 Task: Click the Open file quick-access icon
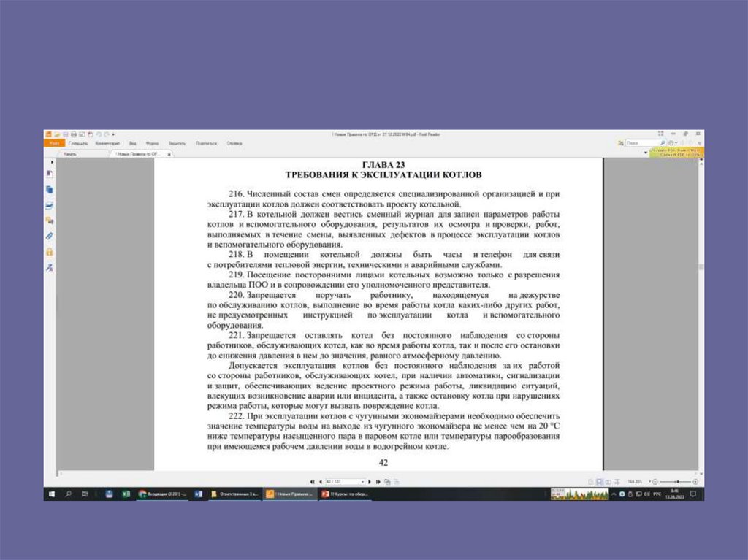[57, 134]
